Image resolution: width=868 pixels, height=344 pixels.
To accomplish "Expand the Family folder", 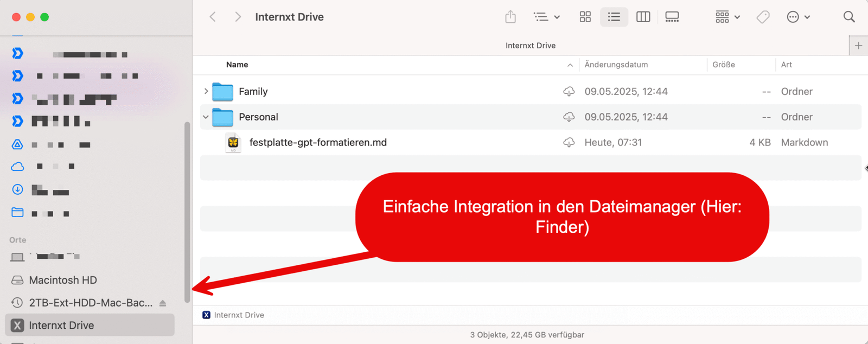I will coord(206,91).
